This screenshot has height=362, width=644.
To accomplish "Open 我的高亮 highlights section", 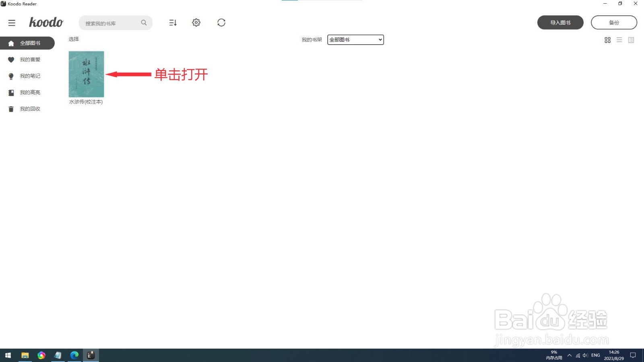I will [30, 92].
